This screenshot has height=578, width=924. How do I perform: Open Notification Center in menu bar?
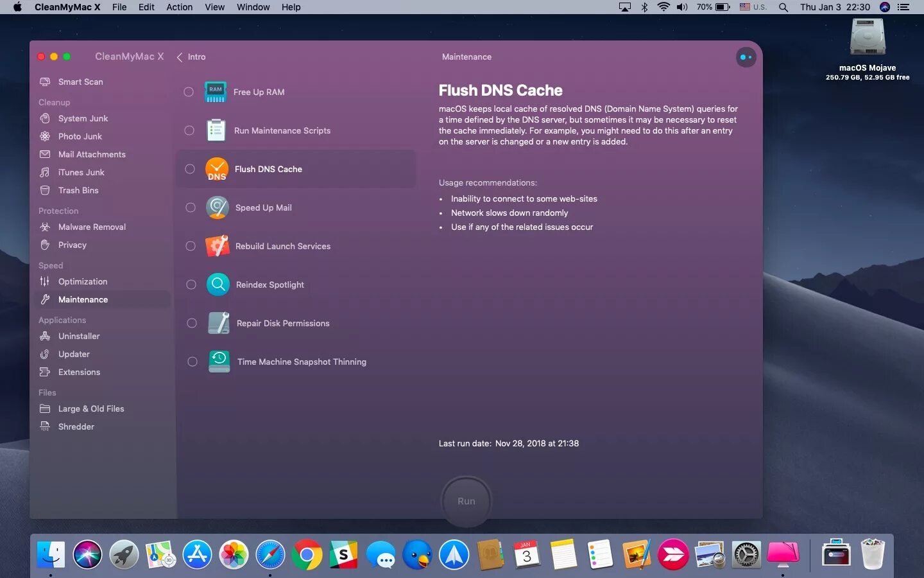pyautogui.click(x=903, y=7)
